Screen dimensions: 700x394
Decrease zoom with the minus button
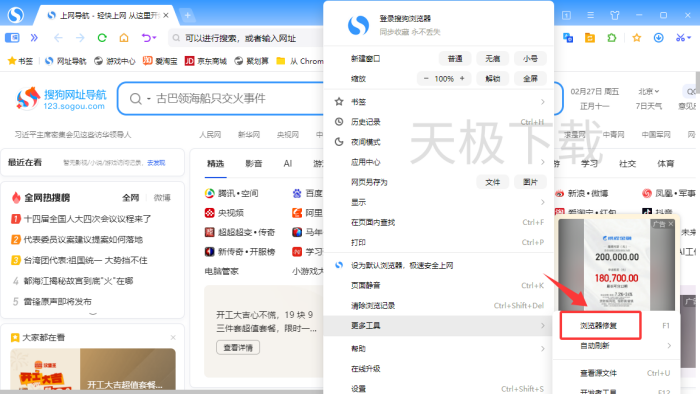(x=426, y=79)
